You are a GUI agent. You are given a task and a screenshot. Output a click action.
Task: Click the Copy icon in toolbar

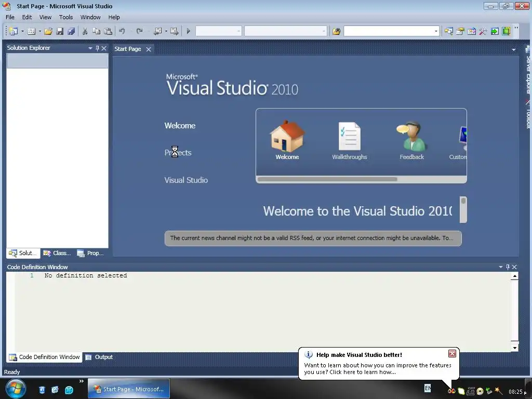(96, 31)
